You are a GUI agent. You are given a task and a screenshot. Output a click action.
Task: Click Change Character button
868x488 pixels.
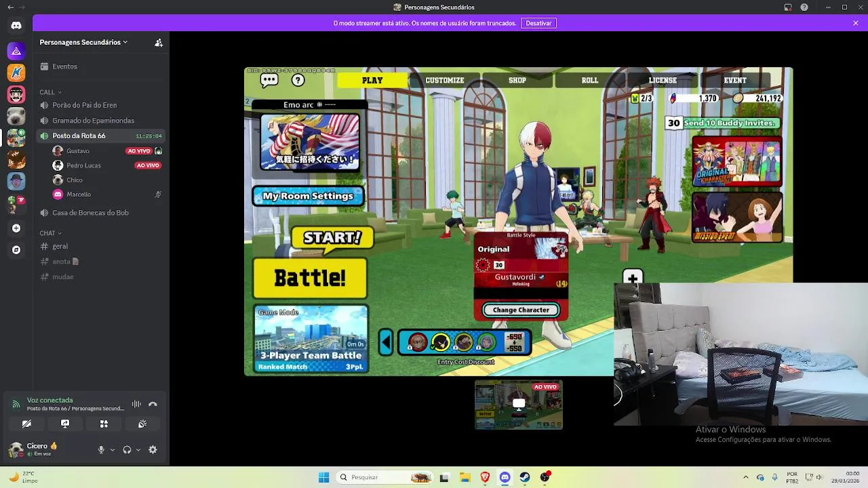(521, 310)
